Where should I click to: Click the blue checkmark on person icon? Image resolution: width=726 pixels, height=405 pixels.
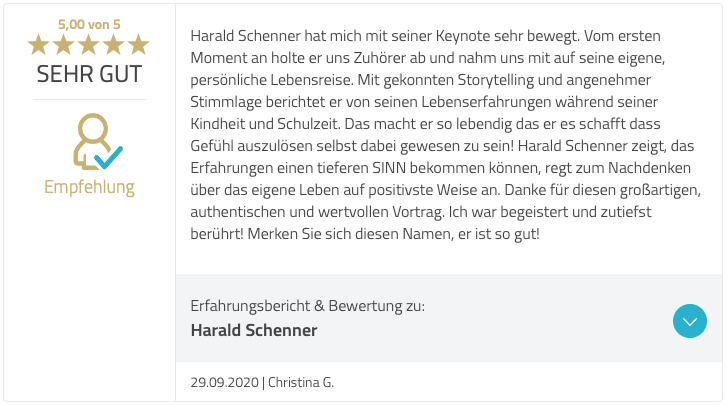107,156
